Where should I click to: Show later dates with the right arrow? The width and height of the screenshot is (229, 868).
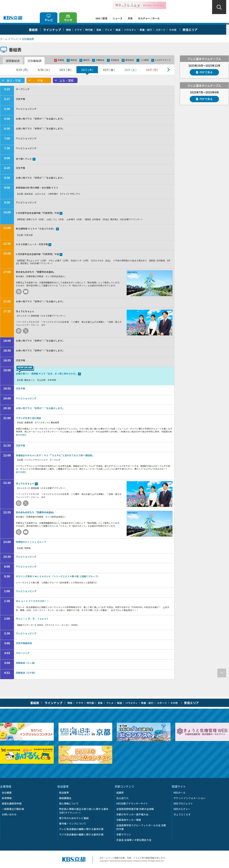click(x=168, y=70)
